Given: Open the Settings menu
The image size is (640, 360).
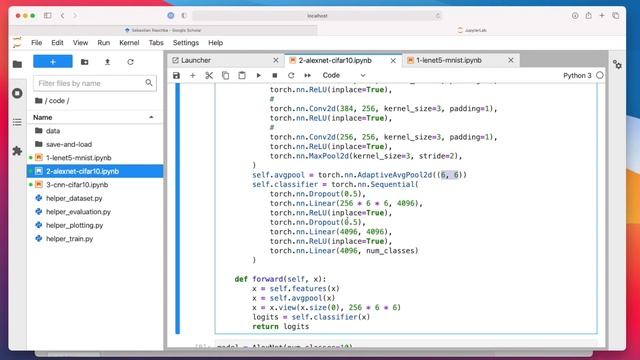Looking at the screenshot, I should tap(186, 43).
